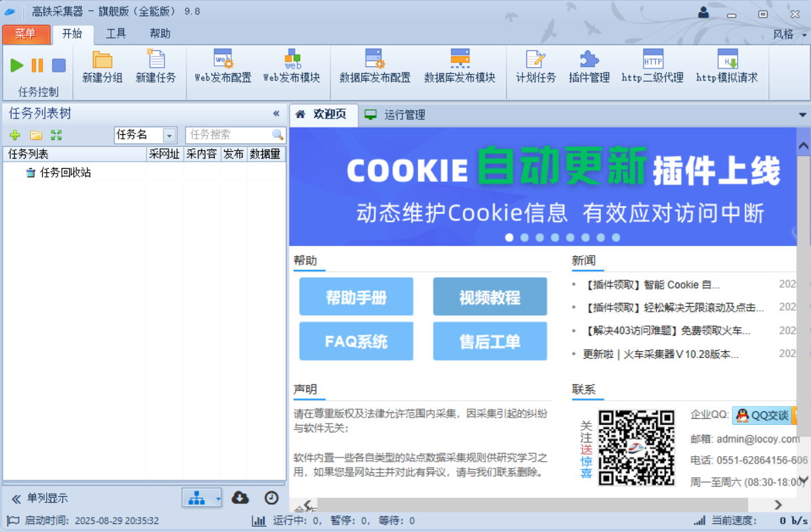This screenshot has height=532, width=811.
Task: Click the yellow folder icon in task tree toolbar
Action: click(x=36, y=135)
